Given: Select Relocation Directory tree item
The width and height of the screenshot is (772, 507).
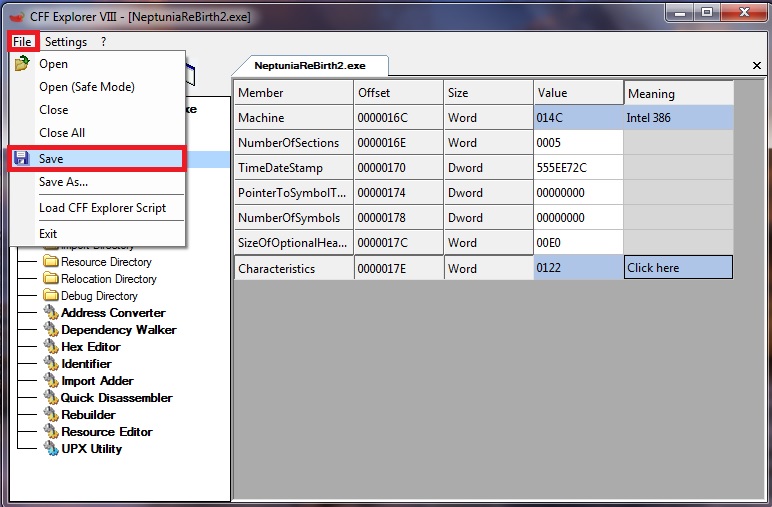Looking at the screenshot, I should 109,279.
